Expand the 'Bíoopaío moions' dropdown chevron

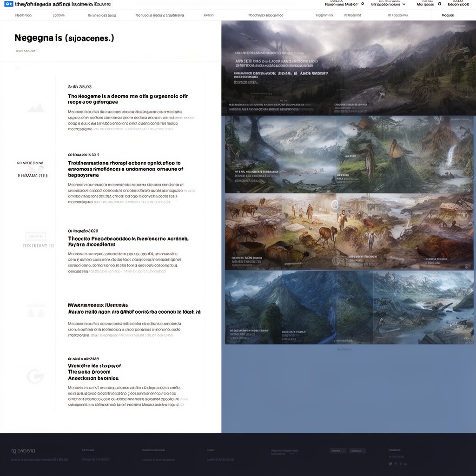404,4
